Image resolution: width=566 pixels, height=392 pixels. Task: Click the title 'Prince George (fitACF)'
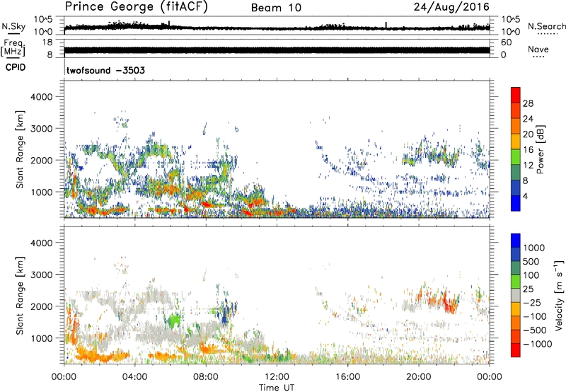[136, 7]
